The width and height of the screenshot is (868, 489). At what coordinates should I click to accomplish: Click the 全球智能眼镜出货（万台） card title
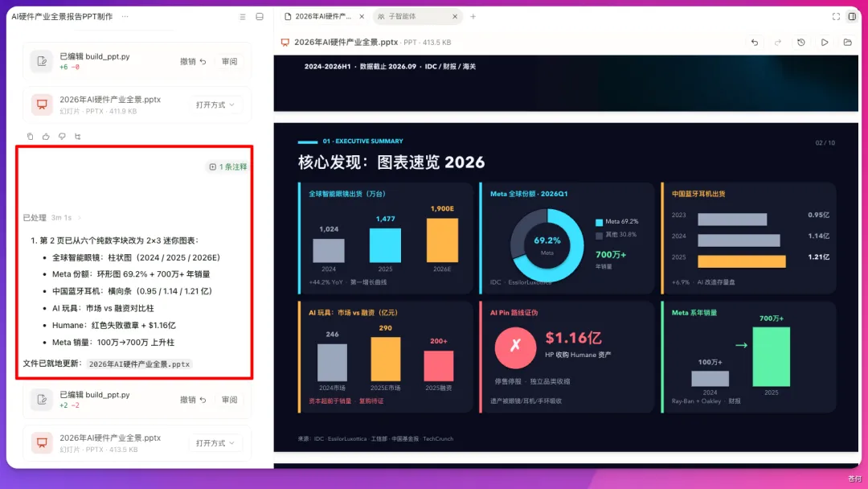pyautogui.click(x=347, y=194)
